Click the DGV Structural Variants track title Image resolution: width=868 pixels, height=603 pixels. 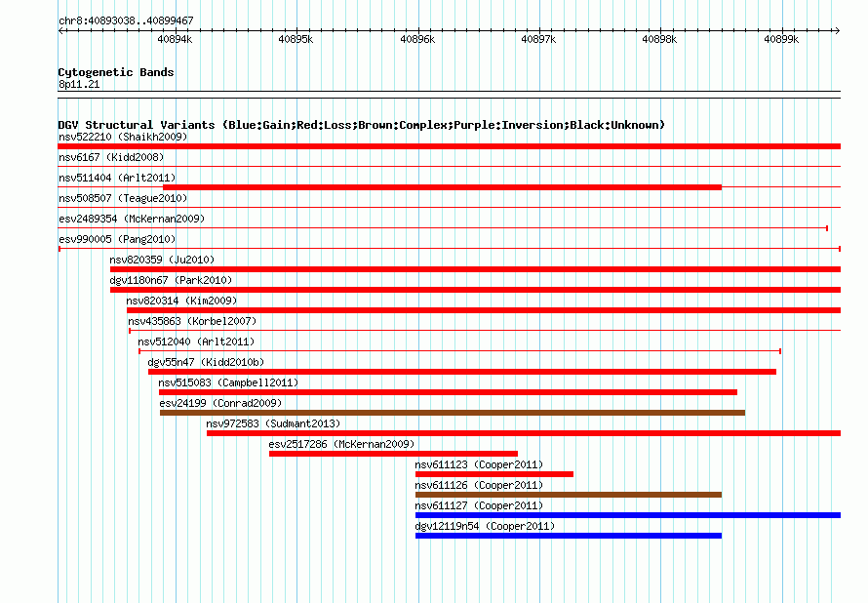pyautogui.click(x=361, y=125)
